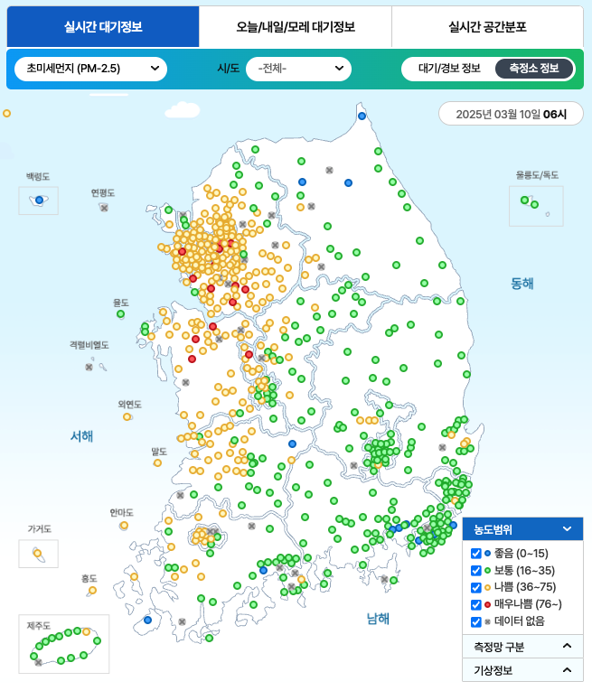The width and height of the screenshot is (592, 700).
Task: Expand the 측정망 구분 section
Action: point(522,647)
